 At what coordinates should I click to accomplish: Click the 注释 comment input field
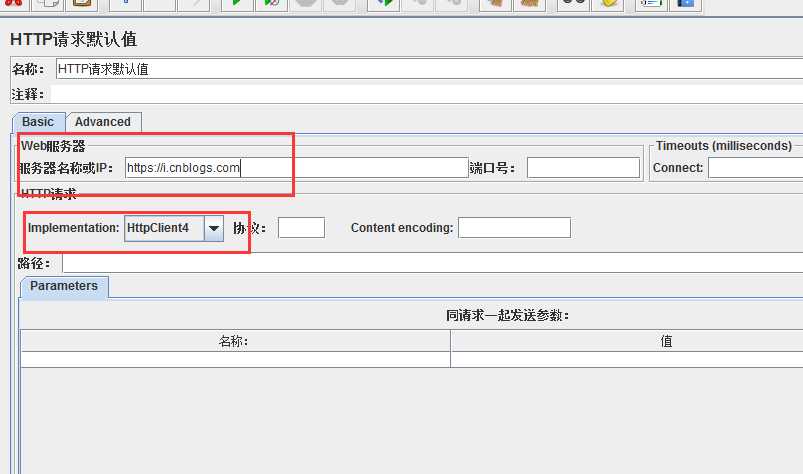(x=427, y=94)
